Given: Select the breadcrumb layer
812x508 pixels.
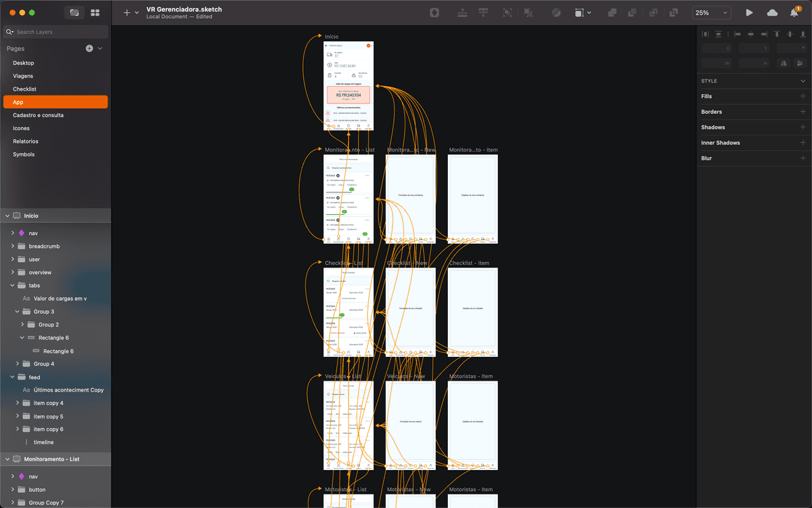Looking at the screenshot, I should (x=44, y=246).
